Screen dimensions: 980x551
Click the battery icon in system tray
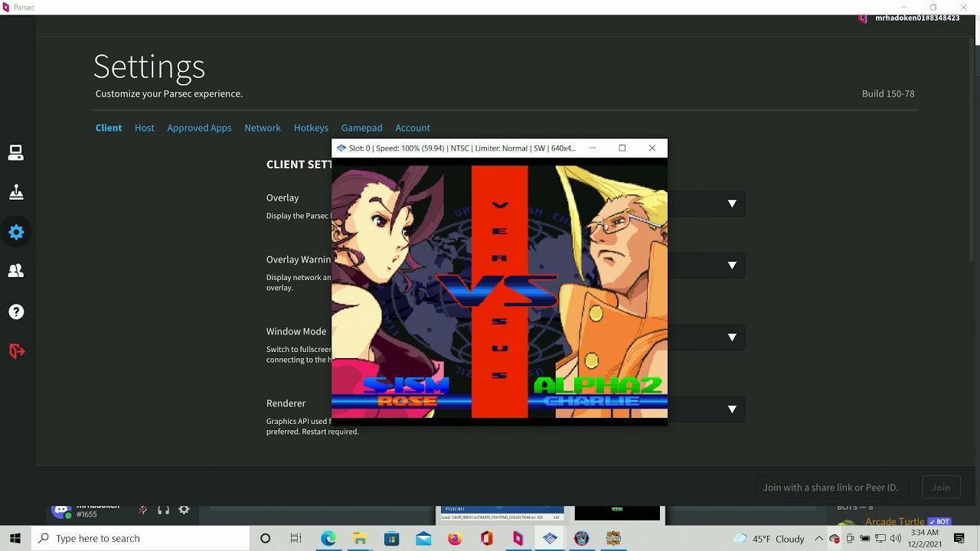point(865,538)
